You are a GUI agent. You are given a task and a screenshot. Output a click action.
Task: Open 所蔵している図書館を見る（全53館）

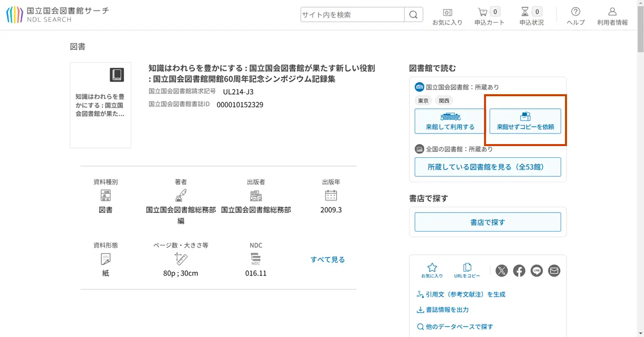488,167
